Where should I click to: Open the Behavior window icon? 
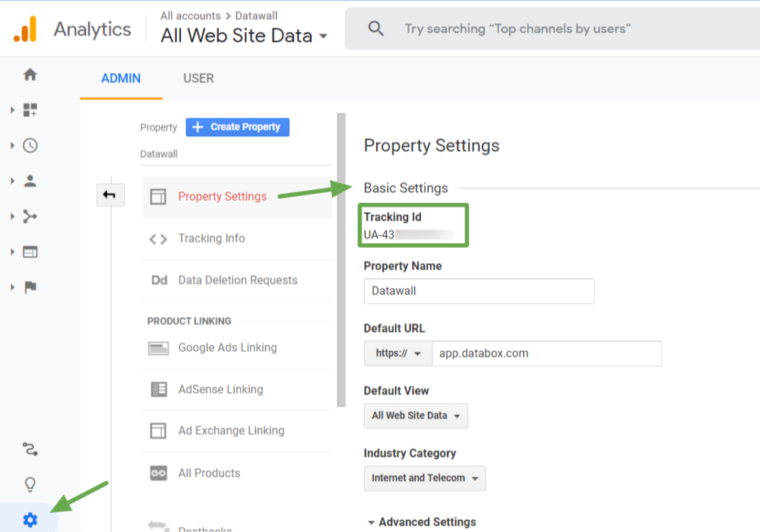(30, 252)
